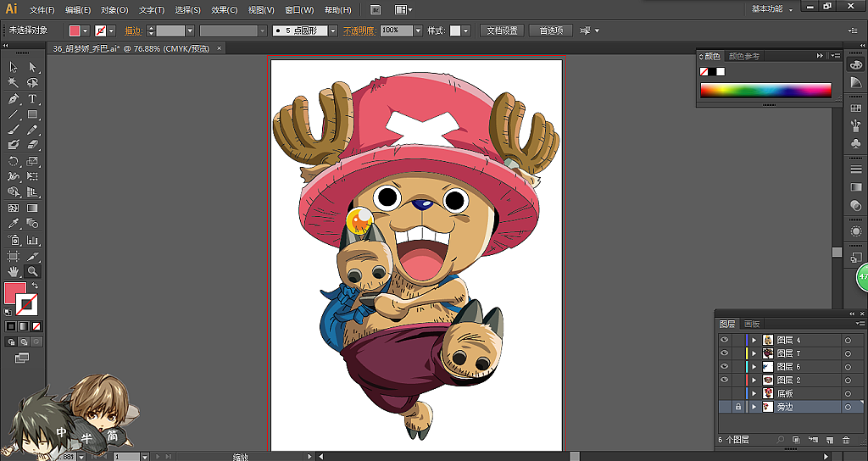The image size is (868, 461).
Task: Select the Width/Warp tool
Action: (14, 176)
